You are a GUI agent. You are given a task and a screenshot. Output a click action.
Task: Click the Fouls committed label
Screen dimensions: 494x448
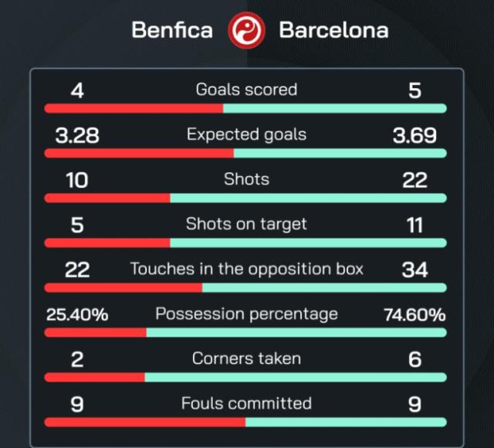[246, 403]
